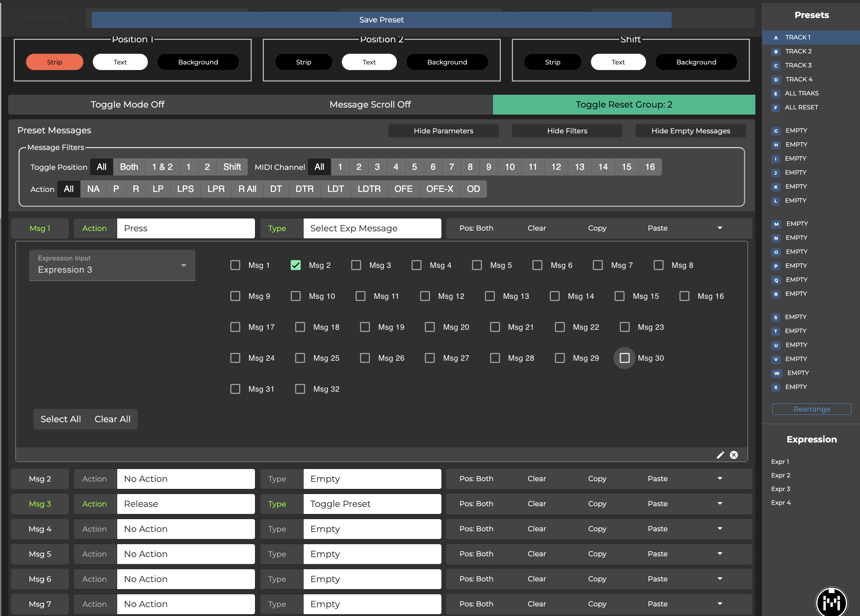Click the Save Preset button

(x=381, y=20)
